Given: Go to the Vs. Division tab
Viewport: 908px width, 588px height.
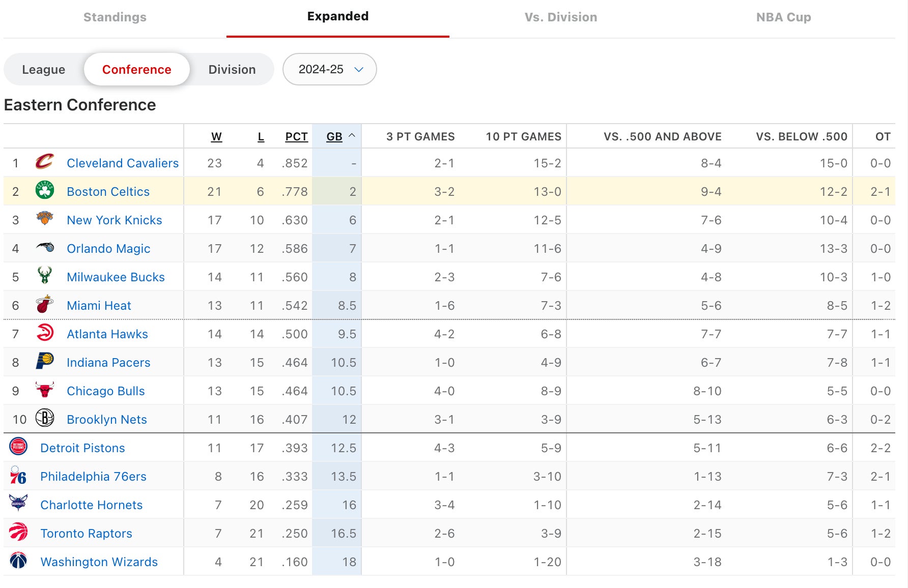Looking at the screenshot, I should pos(561,17).
